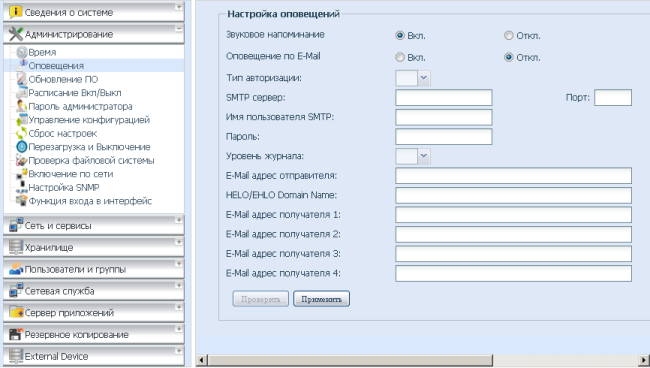The width and height of the screenshot is (650, 368).
Task: Turn off E-Mail notification via Откл. radio
Action: tap(509, 57)
